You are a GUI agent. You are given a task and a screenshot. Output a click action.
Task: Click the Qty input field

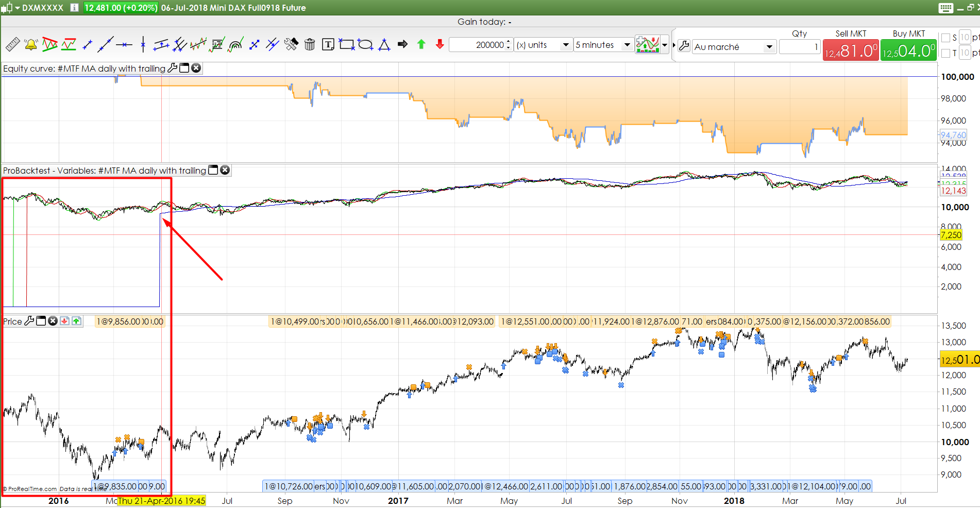click(799, 47)
